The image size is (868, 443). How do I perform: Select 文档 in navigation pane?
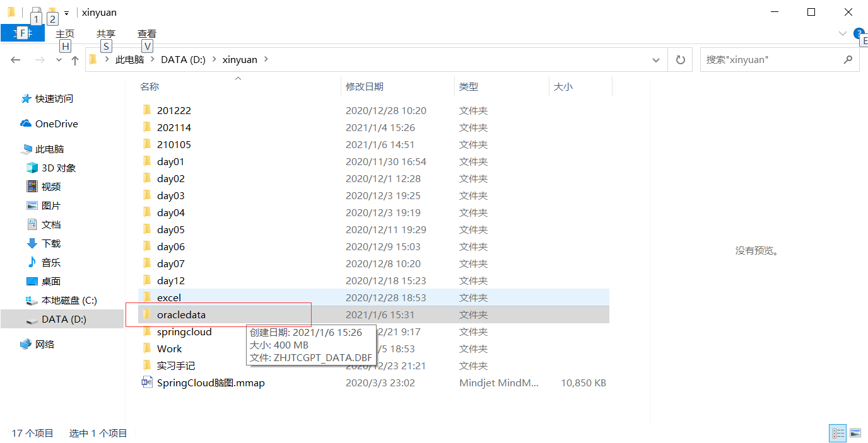[51, 224]
